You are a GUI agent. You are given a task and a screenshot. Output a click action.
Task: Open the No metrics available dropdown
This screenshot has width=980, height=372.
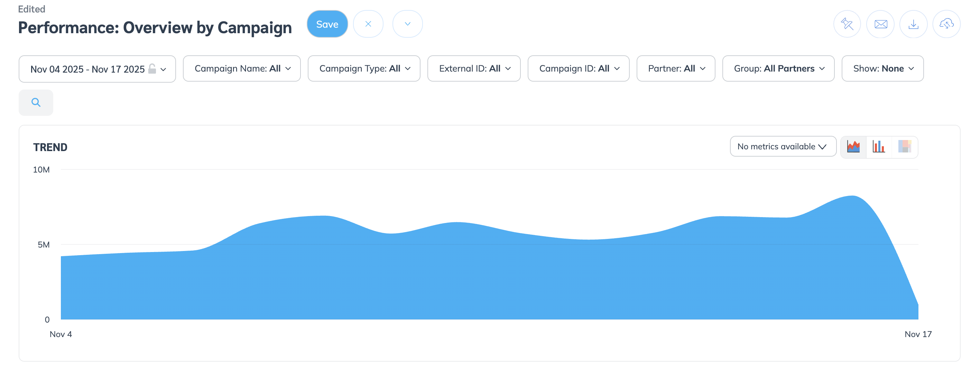(783, 147)
